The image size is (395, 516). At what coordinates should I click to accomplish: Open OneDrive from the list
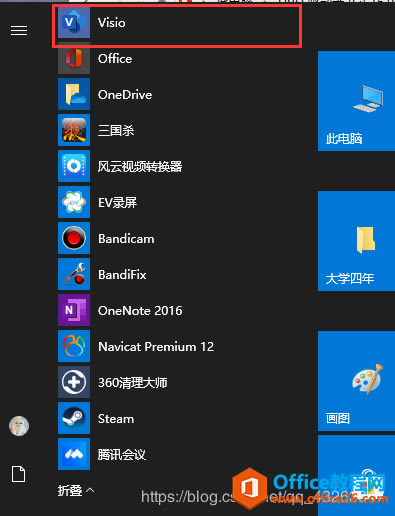pos(177,95)
